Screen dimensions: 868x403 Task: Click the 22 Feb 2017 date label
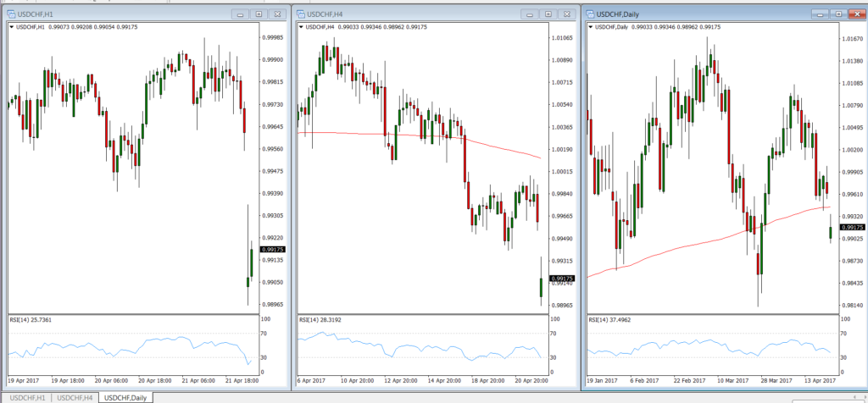click(691, 380)
